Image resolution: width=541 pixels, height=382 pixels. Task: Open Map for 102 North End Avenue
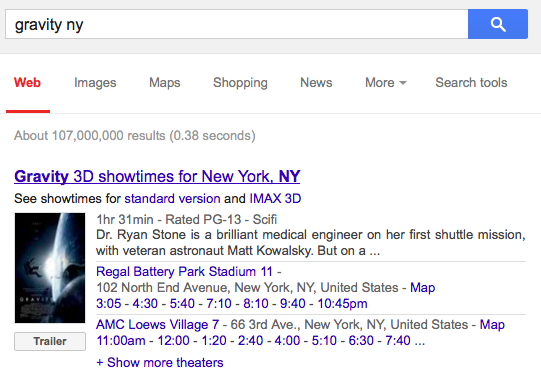(422, 287)
